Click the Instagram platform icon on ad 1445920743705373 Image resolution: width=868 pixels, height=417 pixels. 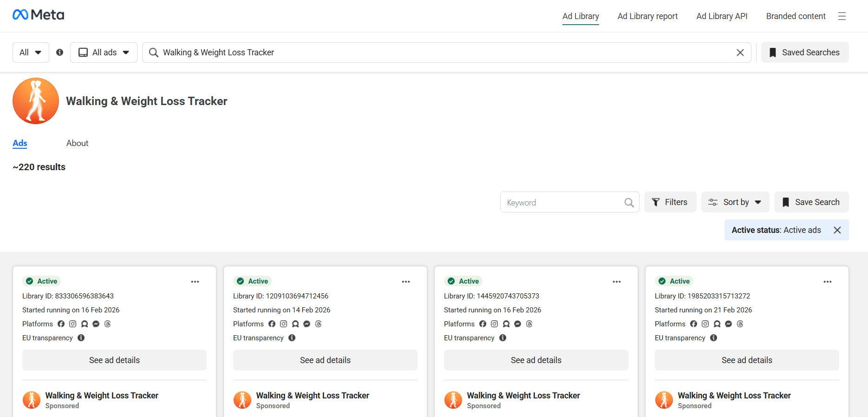[495, 324]
